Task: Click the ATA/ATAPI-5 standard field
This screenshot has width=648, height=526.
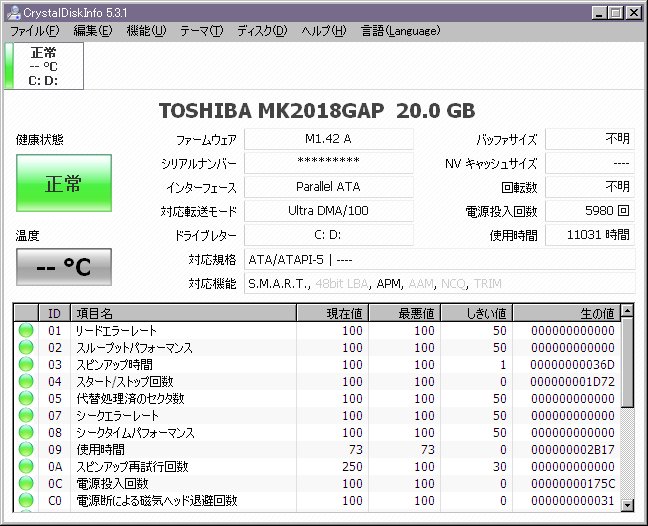Action: click(x=440, y=259)
